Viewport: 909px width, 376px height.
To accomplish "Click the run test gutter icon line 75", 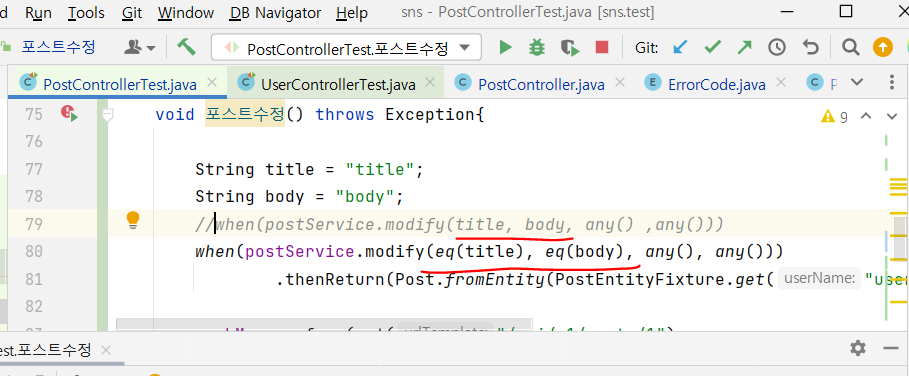I will coord(69,113).
